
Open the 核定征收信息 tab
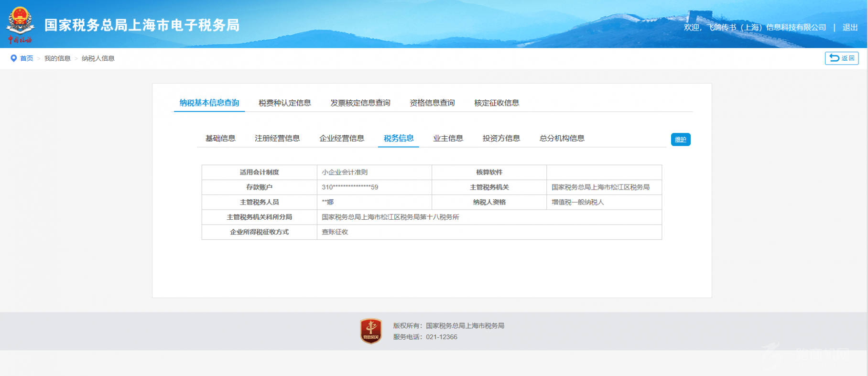tap(497, 103)
